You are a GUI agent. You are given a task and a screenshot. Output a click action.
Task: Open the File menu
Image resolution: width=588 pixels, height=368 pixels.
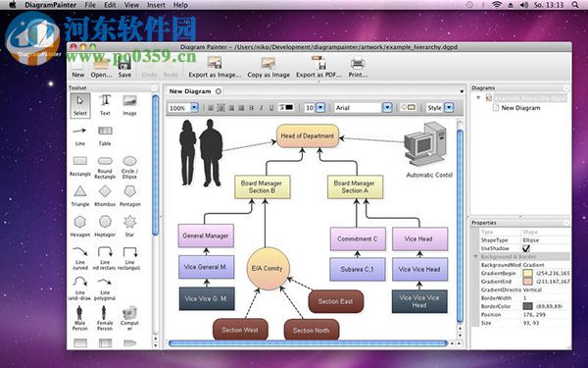coord(90,5)
